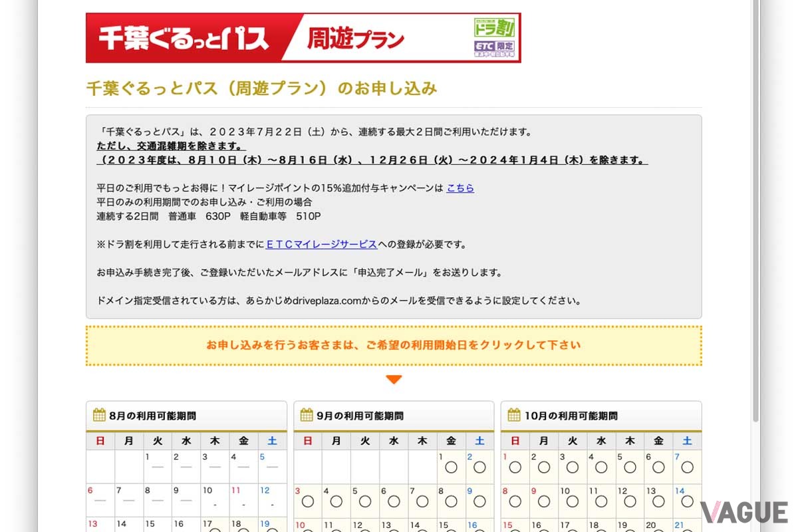Click the unavailable August 1 cell

click(158, 467)
